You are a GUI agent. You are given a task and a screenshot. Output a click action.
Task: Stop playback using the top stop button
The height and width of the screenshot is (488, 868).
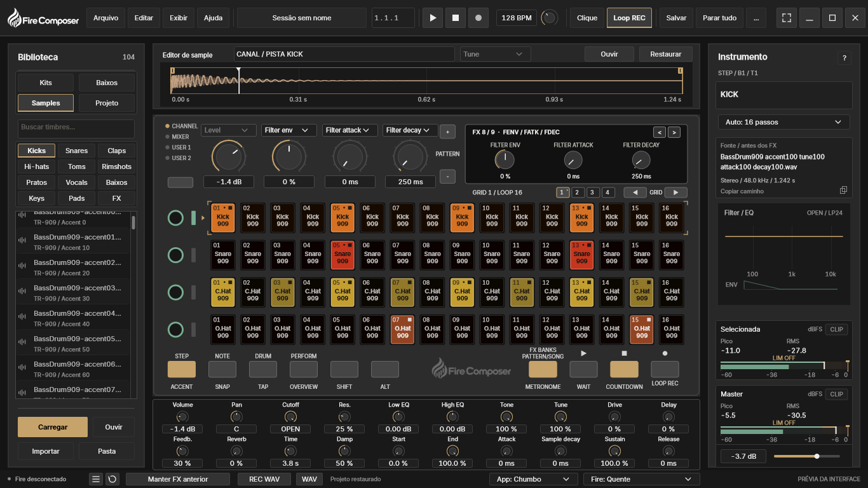pos(455,18)
